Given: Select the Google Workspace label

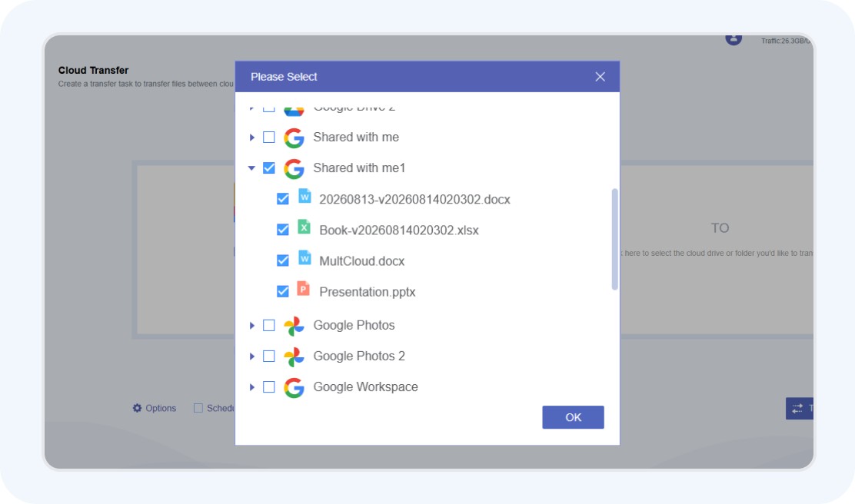Looking at the screenshot, I should 366,387.
